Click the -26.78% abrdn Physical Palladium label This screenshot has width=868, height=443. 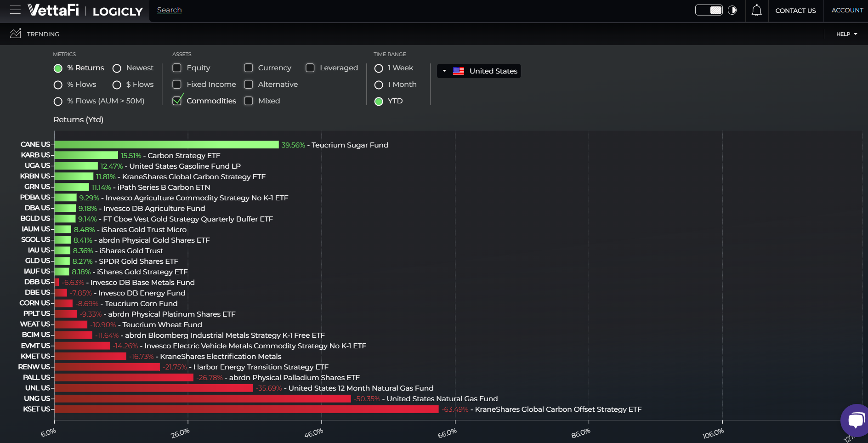pyautogui.click(x=278, y=378)
